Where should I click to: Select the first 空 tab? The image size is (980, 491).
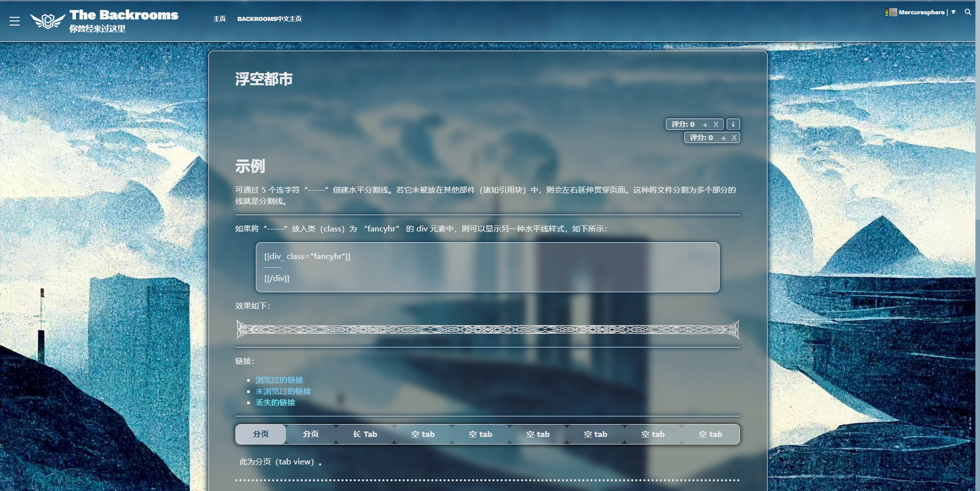pyautogui.click(x=423, y=434)
